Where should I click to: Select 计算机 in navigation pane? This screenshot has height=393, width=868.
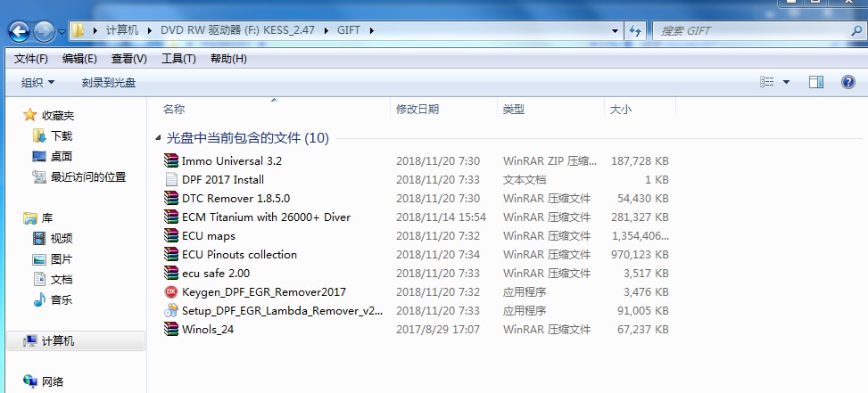click(x=76, y=341)
